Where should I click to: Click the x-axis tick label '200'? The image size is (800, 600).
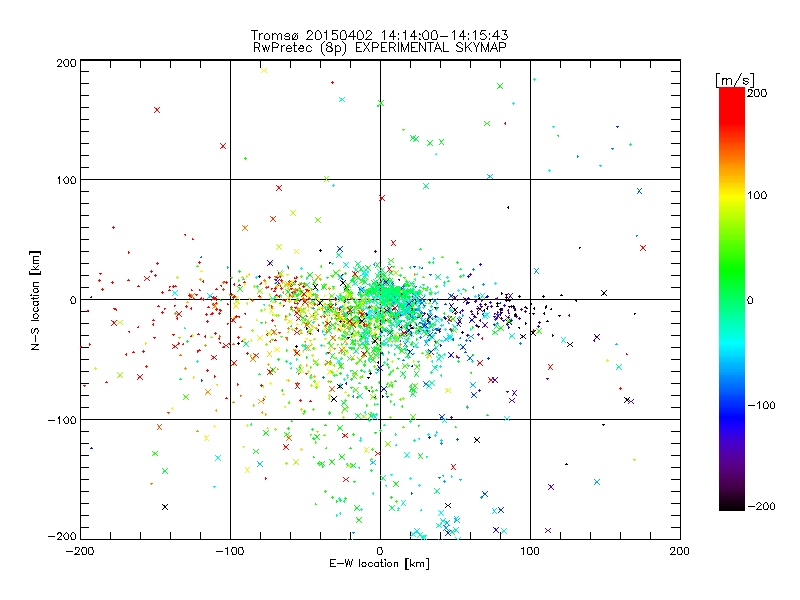[x=680, y=551]
